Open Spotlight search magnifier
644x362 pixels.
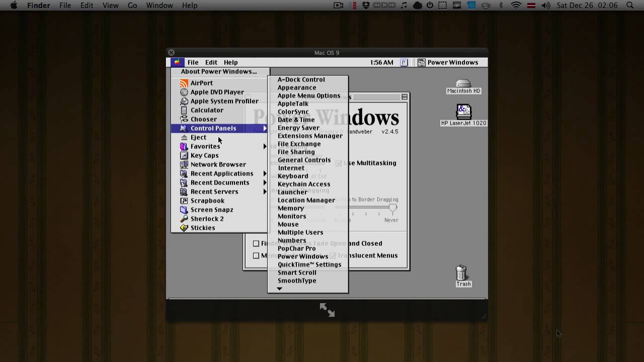click(630, 6)
